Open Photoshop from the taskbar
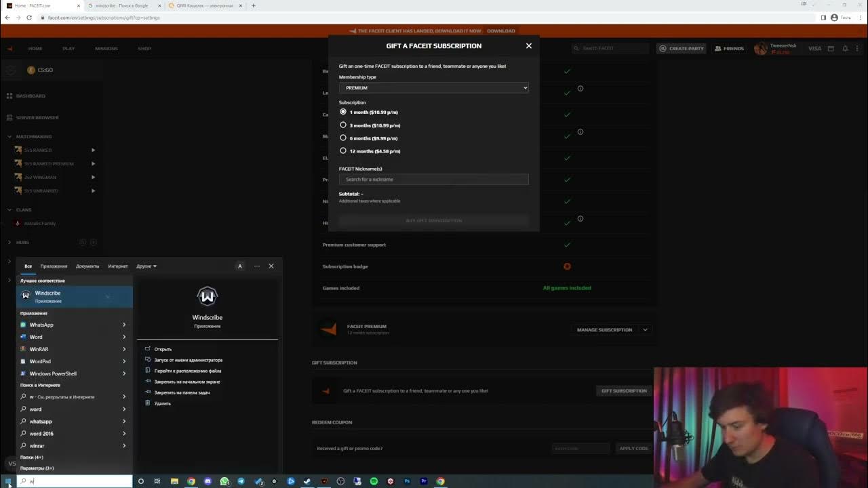868x488 pixels. click(407, 482)
